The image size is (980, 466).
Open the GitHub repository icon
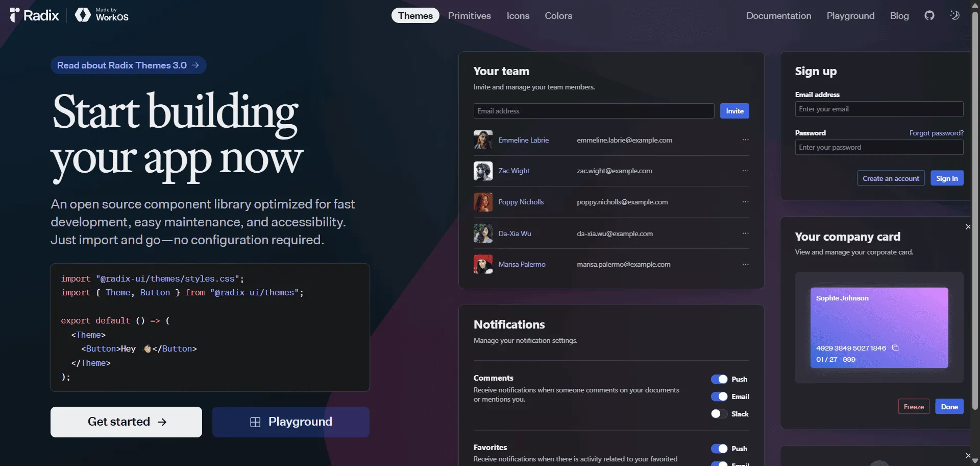coord(929,15)
